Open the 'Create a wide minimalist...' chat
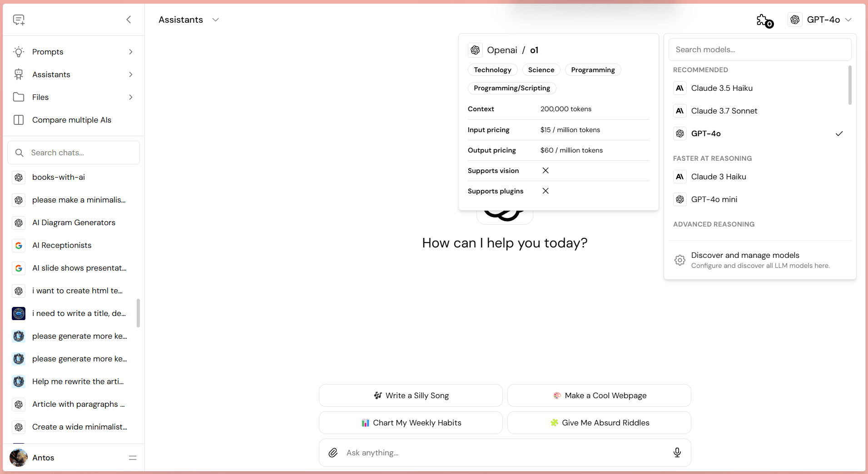 coord(74,427)
